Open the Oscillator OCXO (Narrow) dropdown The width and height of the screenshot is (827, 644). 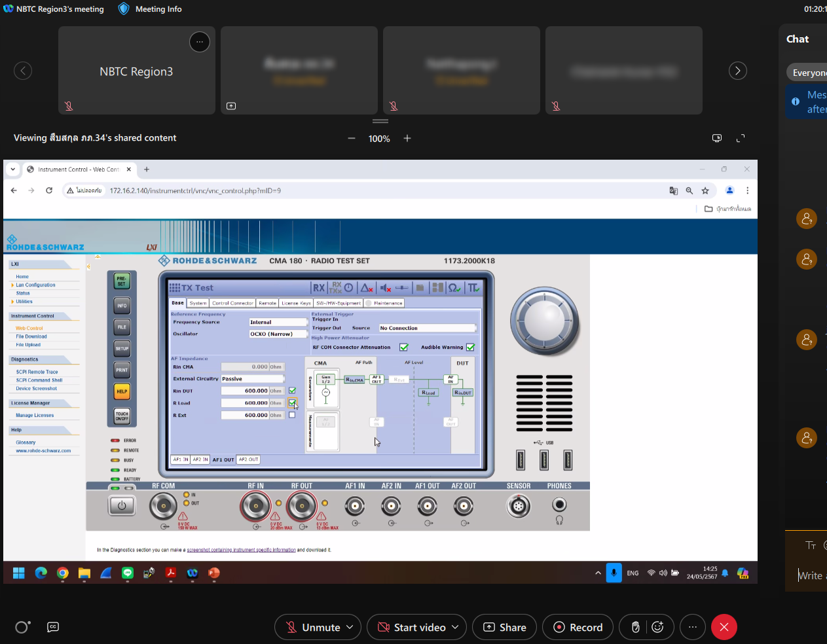(278, 334)
